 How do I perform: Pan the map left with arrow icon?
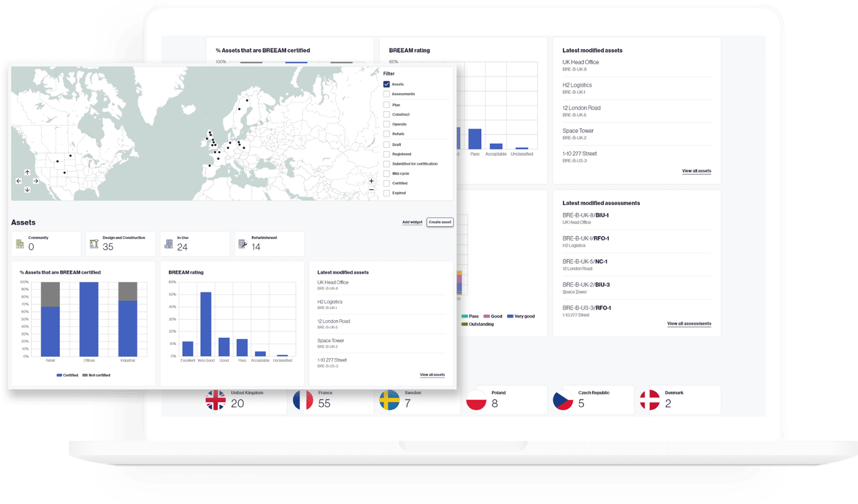19,181
